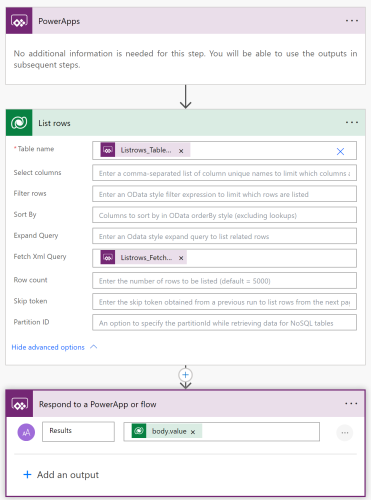Clear the Table name field with X
The height and width of the screenshot is (500, 371).
[x=340, y=151]
